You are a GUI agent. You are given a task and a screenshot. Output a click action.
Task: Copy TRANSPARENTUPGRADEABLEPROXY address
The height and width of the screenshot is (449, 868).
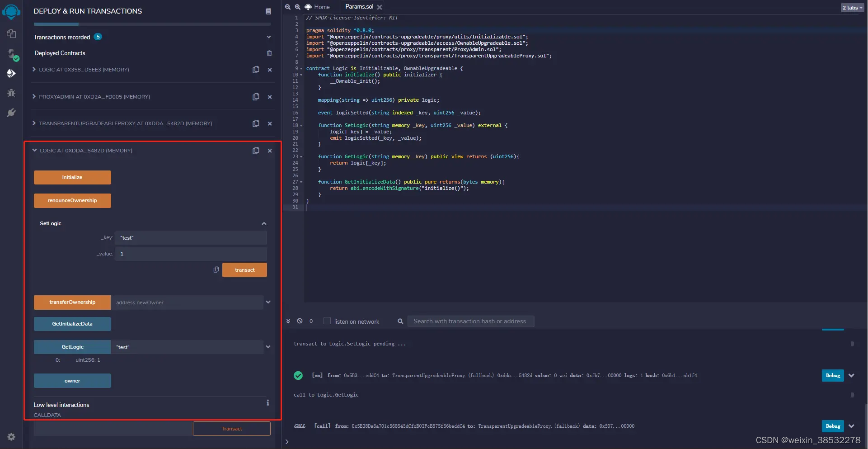tap(256, 123)
